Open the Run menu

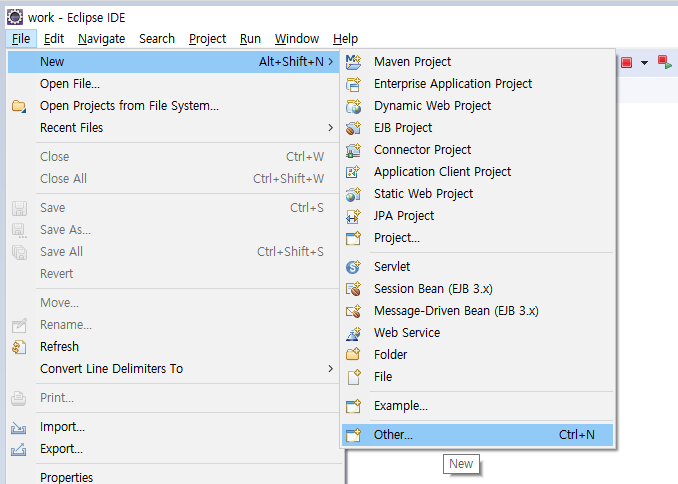(x=250, y=39)
